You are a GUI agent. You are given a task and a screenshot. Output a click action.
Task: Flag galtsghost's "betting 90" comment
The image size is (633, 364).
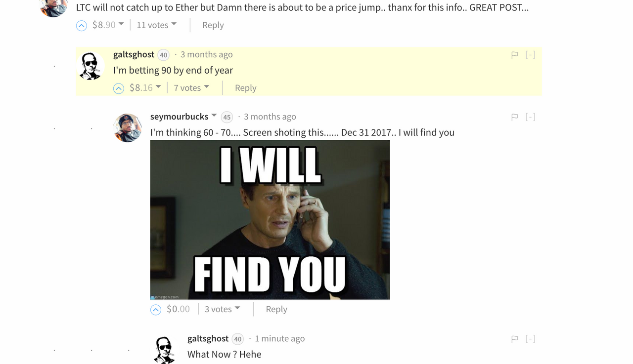(x=514, y=55)
